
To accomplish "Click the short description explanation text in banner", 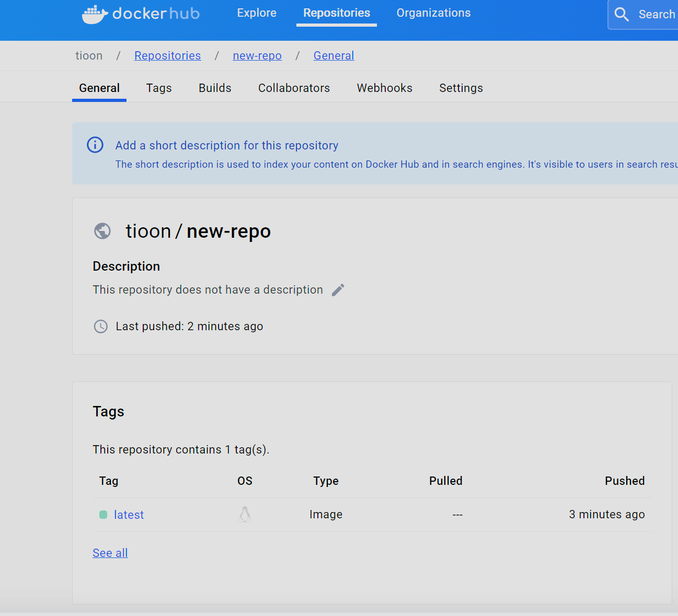I will [396, 164].
